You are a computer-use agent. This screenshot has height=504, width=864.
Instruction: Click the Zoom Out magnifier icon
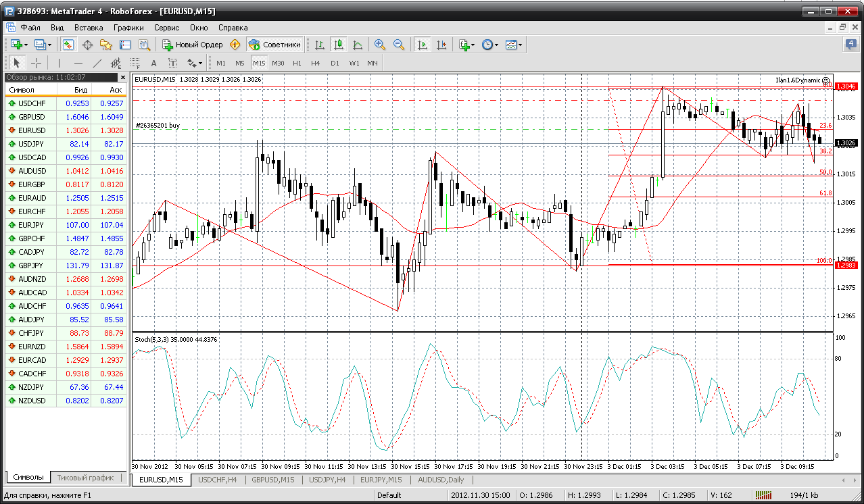click(399, 45)
